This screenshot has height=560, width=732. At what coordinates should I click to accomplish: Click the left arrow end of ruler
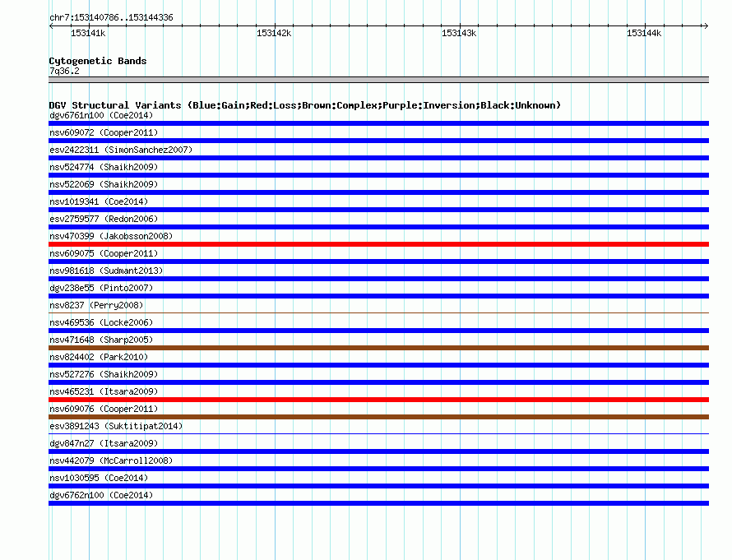[51, 25]
